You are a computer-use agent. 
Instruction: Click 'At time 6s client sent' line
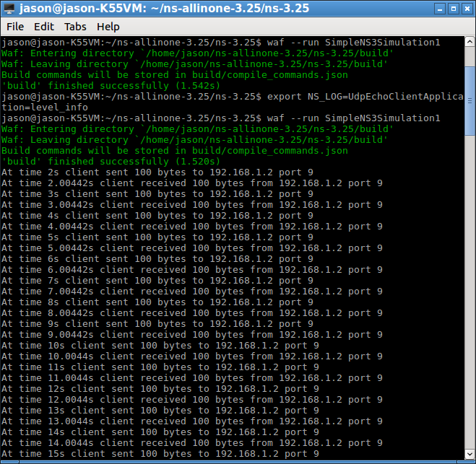(x=157, y=258)
